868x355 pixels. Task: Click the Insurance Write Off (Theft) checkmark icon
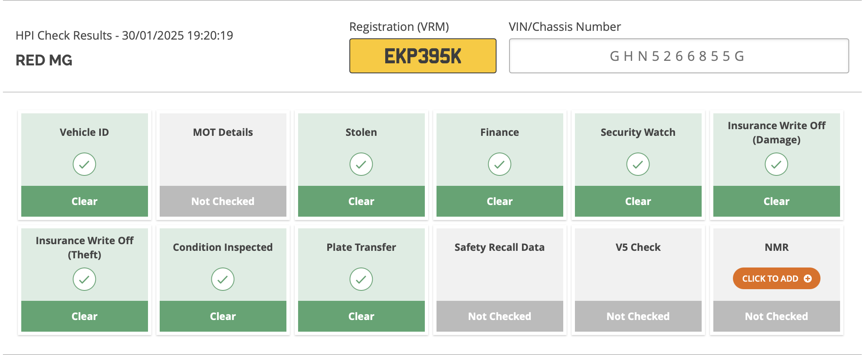click(x=84, y=279)
